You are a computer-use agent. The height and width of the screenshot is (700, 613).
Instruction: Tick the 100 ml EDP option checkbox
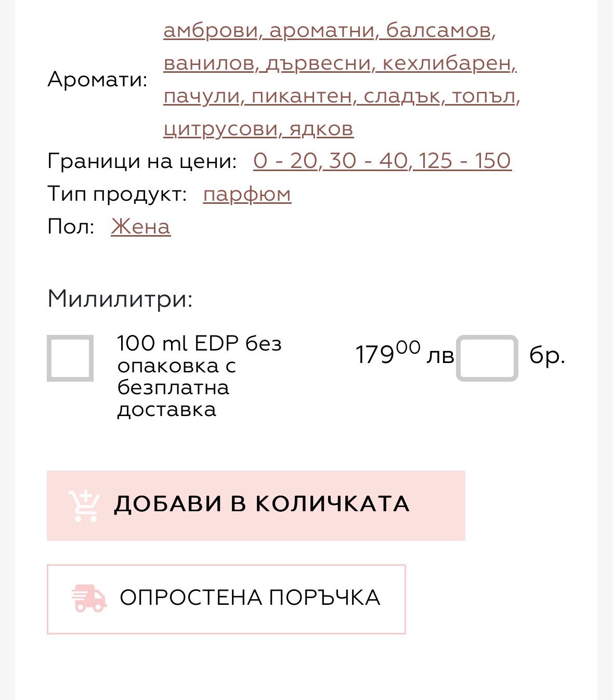click(x=70, y=358)
